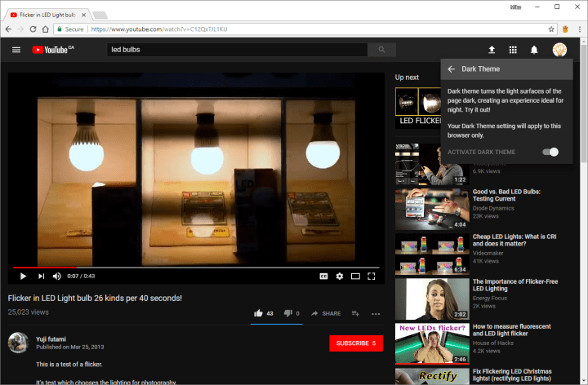The width and height of the screenshot is (588, 385).
Task: Toggle the Activate Dark Theme switch
Action: (x=551, y=152)
